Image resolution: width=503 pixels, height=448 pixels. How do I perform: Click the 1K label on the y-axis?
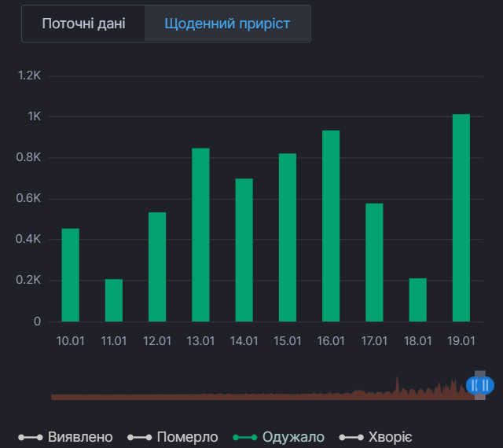pyautogui.click(x=35, y=116)
